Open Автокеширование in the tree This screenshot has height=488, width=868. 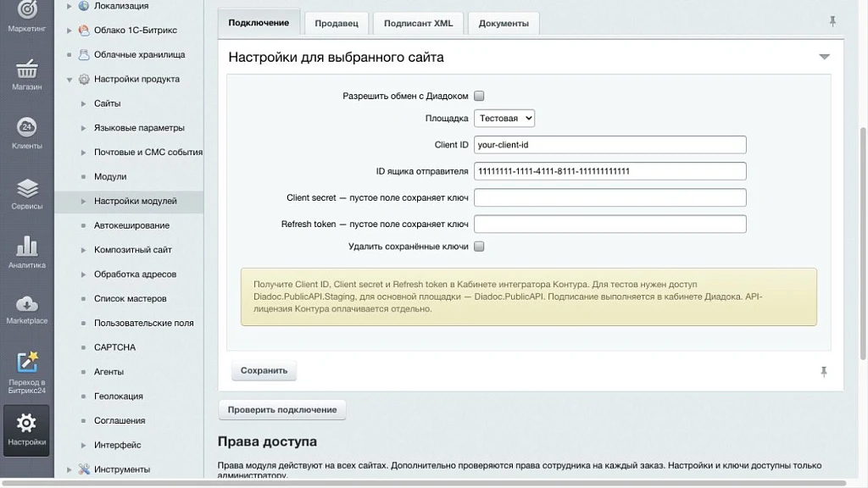click(x=131, y=225)
